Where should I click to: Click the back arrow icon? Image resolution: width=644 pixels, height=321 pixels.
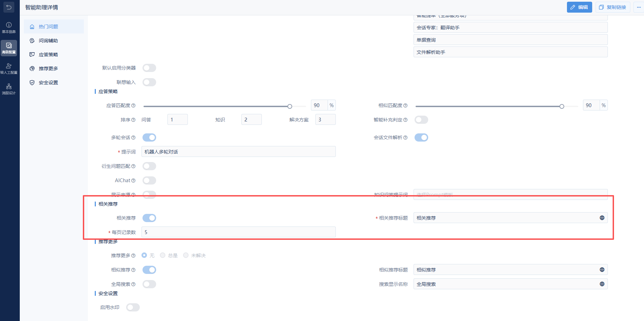[9, 7]
